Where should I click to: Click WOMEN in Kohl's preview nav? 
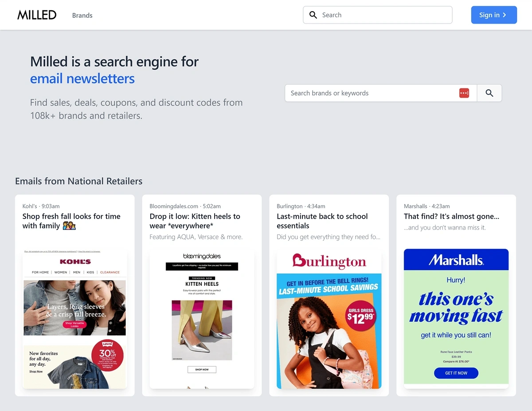pos(61,272)
